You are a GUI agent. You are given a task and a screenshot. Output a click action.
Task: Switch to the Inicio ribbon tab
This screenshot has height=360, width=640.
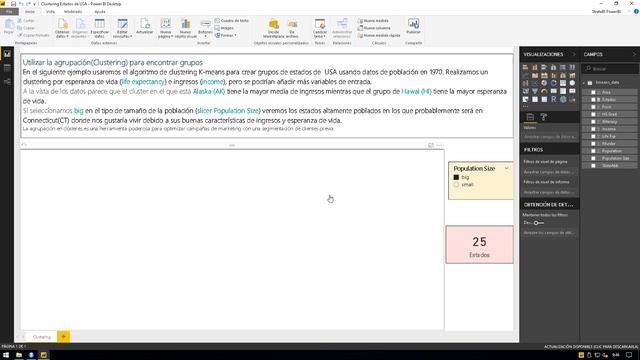[30, 11]
